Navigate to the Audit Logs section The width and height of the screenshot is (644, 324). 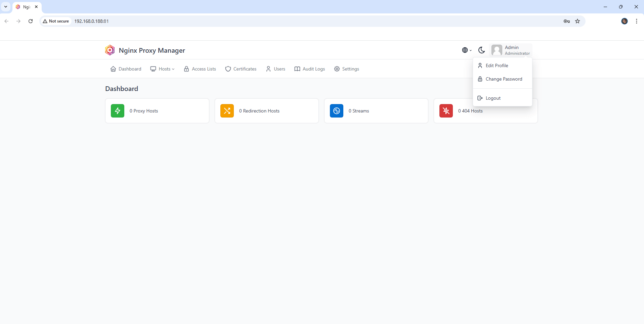coord(309,69)
